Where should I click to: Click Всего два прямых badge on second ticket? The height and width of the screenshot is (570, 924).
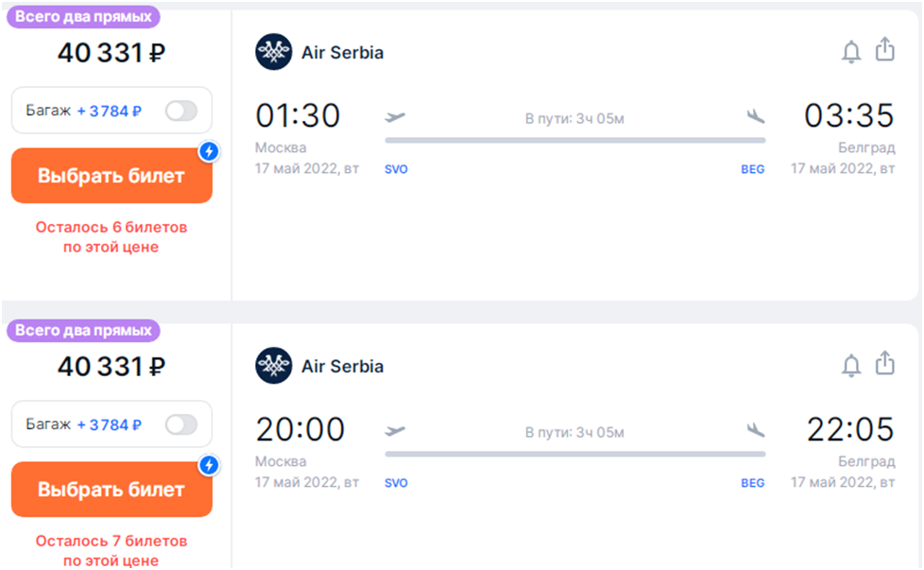83,330
